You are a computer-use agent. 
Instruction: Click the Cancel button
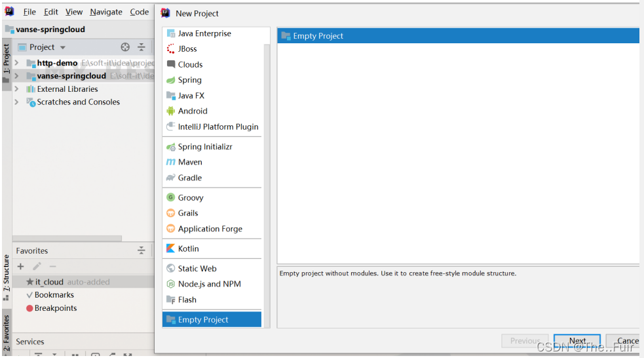click(622, 341)
